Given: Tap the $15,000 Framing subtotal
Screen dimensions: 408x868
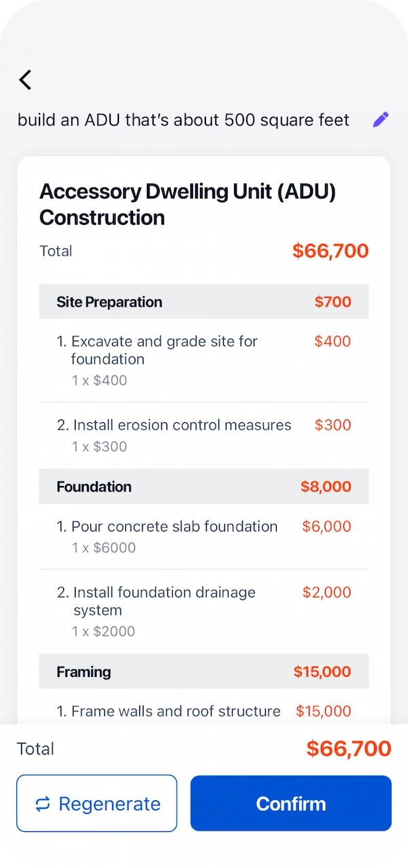Looking at the screenshot, I should (322, 672).
